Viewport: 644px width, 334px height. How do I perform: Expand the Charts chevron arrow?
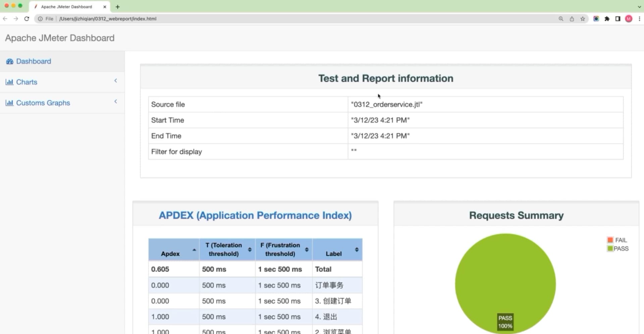coord(116,81)
